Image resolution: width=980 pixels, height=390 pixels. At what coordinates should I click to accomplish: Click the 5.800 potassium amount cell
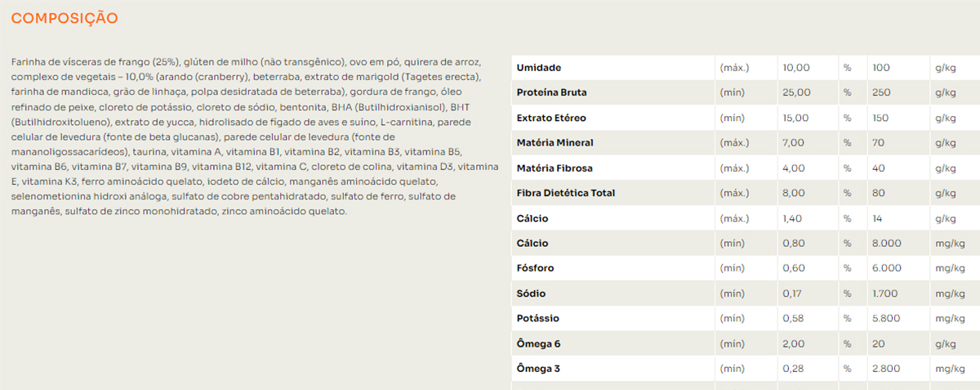(887, 318)
